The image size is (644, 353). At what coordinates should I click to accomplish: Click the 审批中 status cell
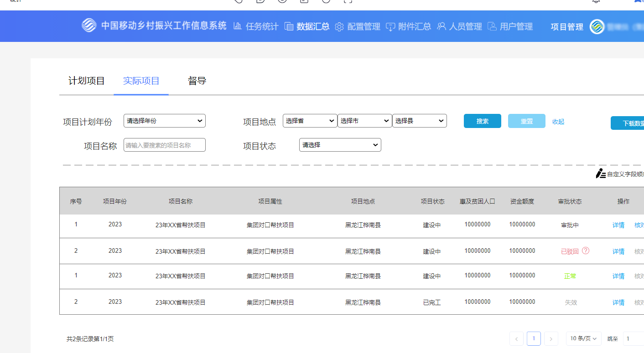point(570,225)
